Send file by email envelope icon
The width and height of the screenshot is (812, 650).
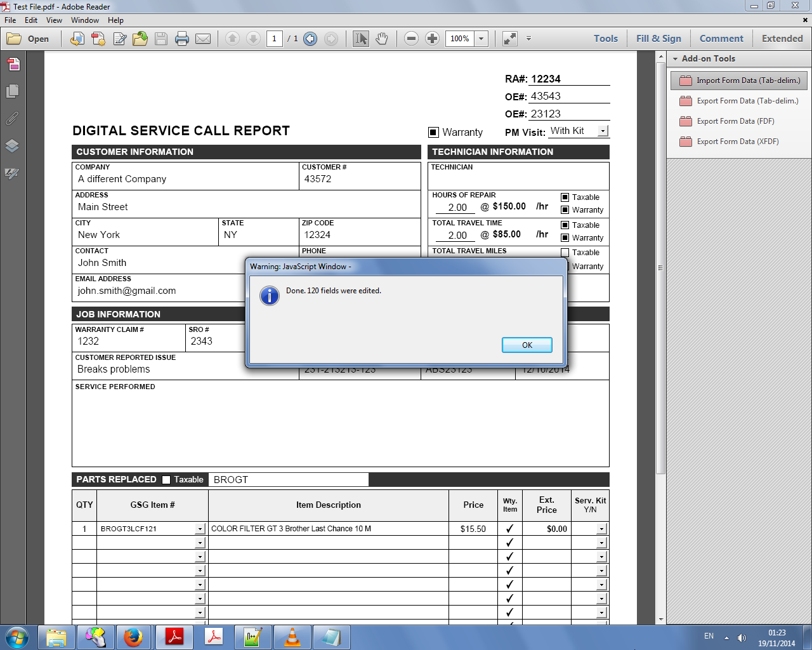pyautogui.click(x=203, y=39)
